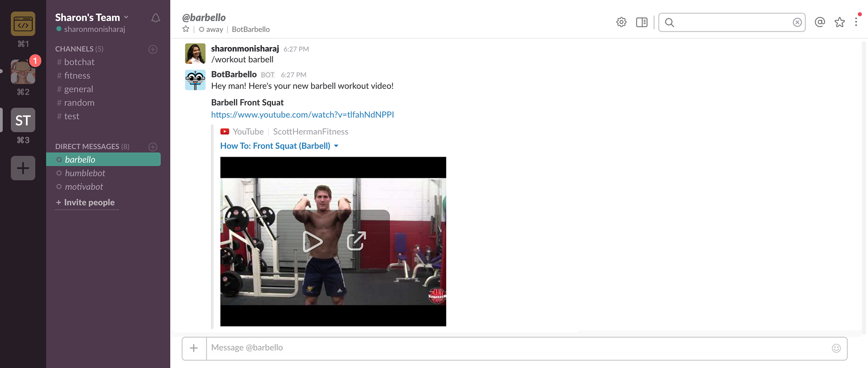Toggle the details pane icon
The image size is (868, 368).
click(x=642, y=22)
